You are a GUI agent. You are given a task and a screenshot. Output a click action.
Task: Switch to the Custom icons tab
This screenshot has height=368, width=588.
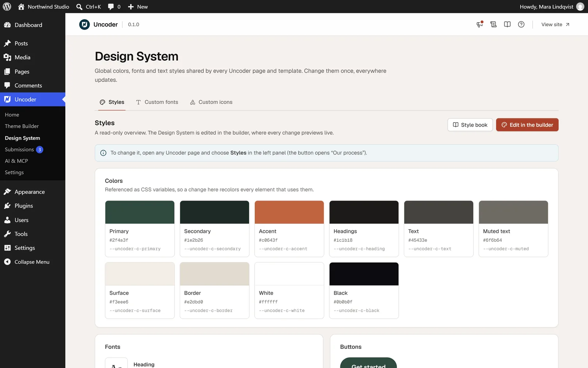tap(211, 102)
